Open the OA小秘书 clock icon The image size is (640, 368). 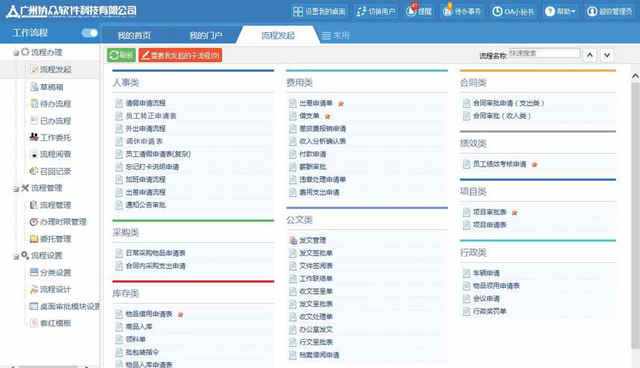(497, 11)
